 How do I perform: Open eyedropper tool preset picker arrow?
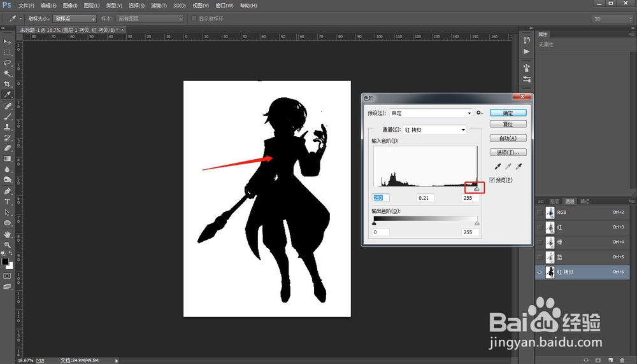pyautogui.click(x=20, y=18)
